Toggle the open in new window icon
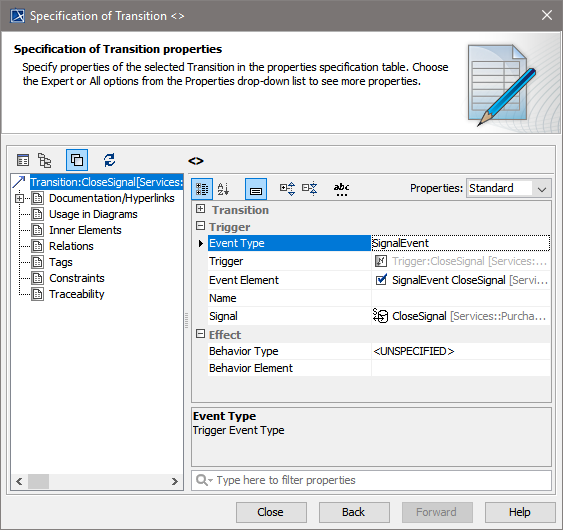 (77, 160)
